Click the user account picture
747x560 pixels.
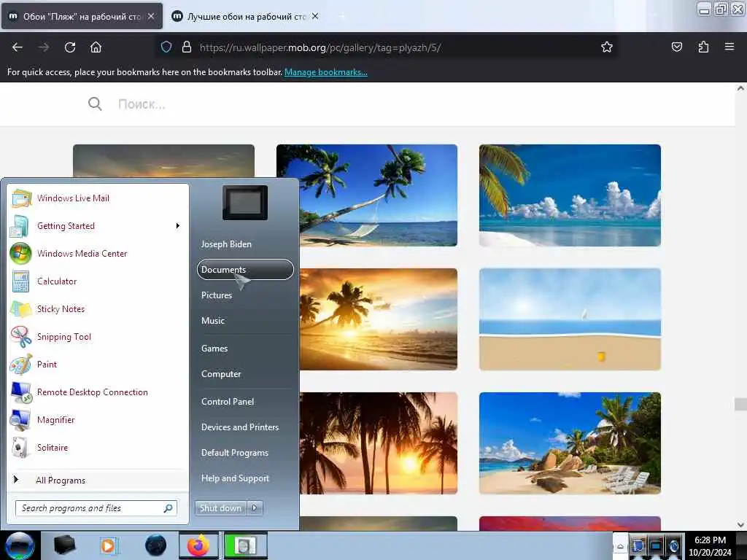(245, 203)
